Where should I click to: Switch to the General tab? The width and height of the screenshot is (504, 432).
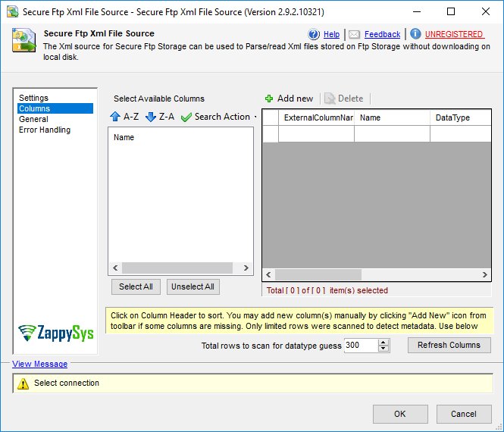pos(33,119)
